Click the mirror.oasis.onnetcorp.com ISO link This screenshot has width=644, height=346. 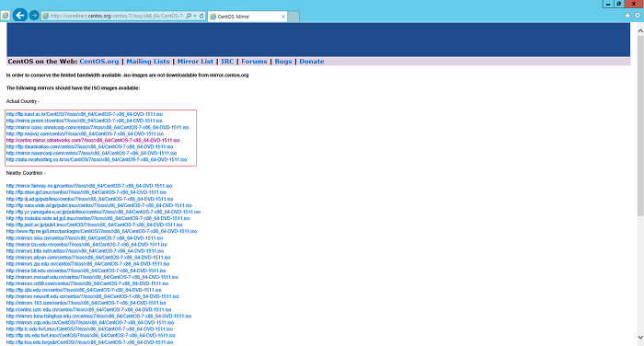coord(98,127)
